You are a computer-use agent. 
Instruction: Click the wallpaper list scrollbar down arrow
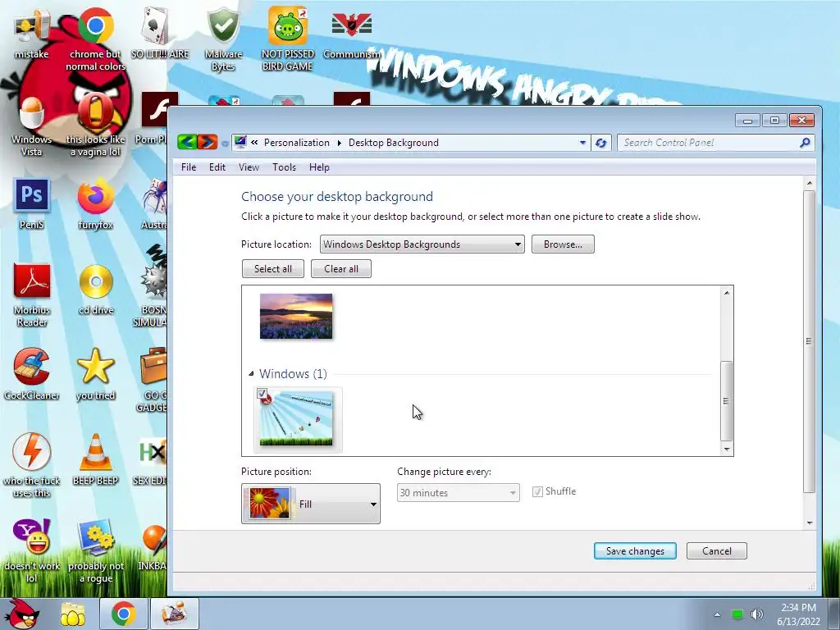click(727, 449)
